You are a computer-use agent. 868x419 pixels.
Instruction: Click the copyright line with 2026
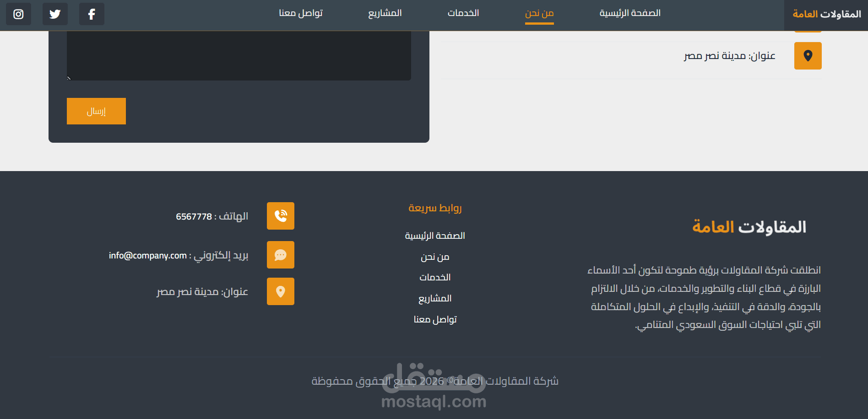point(435,381)
